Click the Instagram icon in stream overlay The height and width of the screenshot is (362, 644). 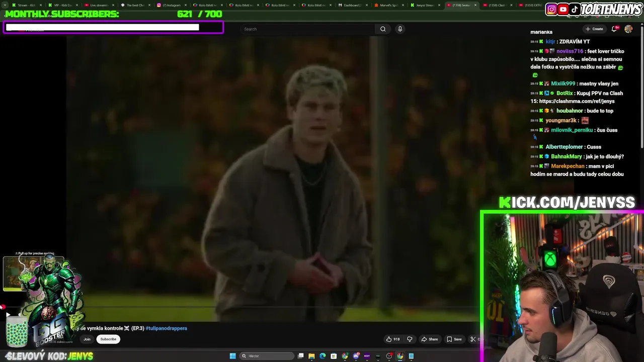click(x=552, y=9)
